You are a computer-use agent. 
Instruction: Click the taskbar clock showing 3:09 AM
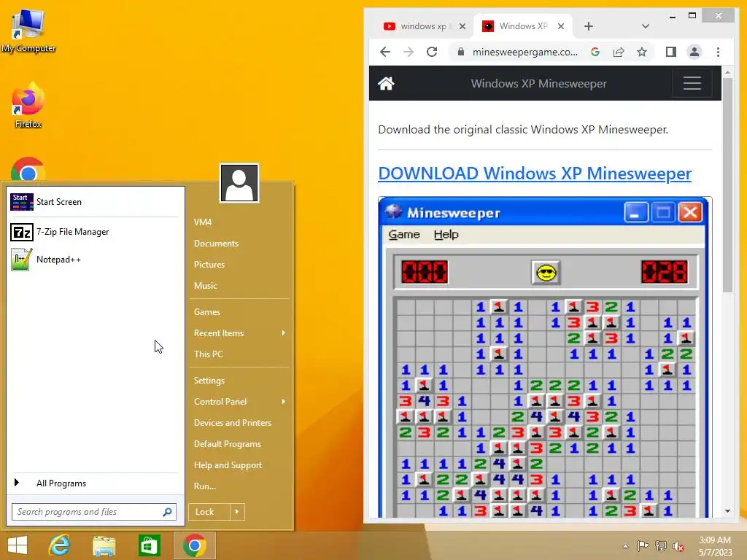(715, 546)
